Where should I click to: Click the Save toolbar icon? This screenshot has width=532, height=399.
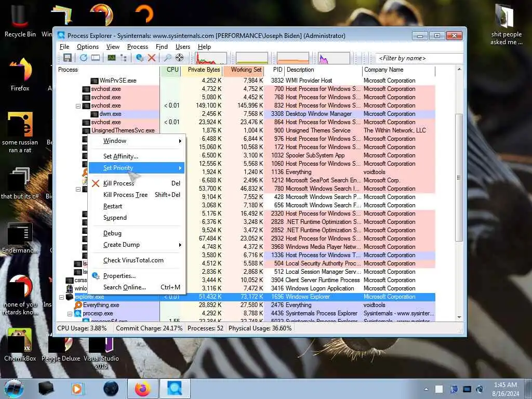[x=68, y=58]
